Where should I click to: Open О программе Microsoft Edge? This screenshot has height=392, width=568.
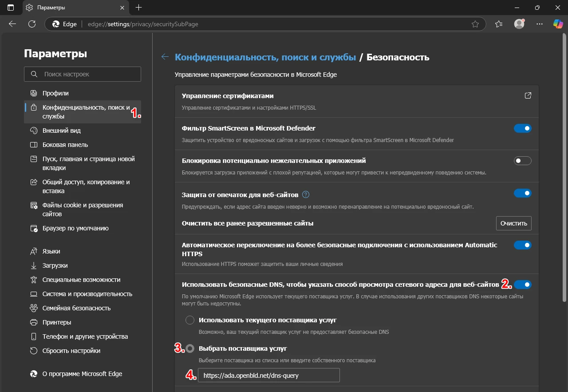83,374
